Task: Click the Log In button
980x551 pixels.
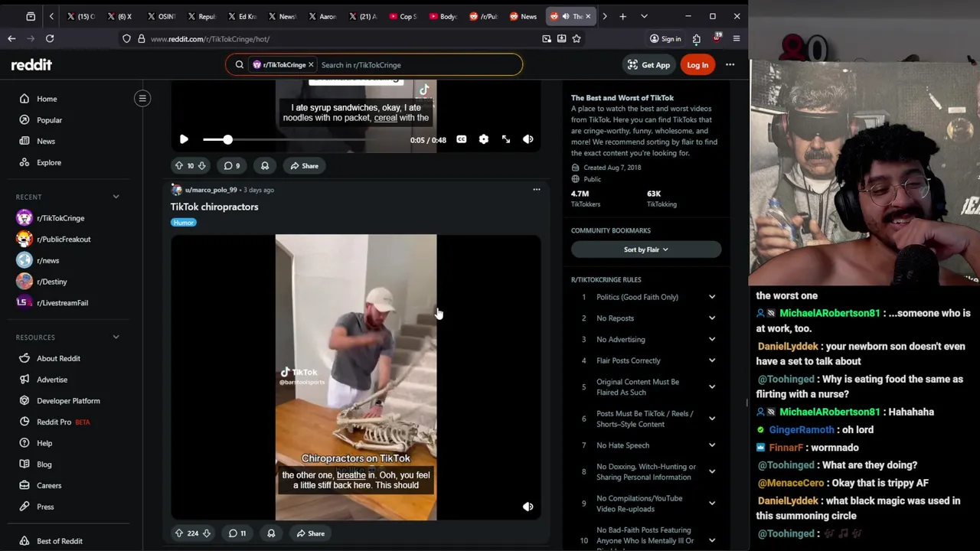Action: tap(697, 65)
